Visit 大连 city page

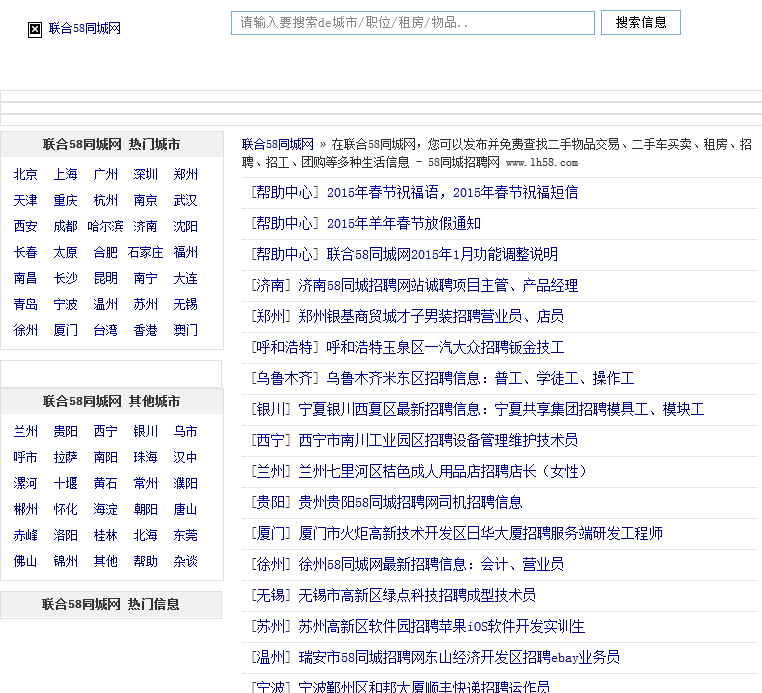pos(185,278)
